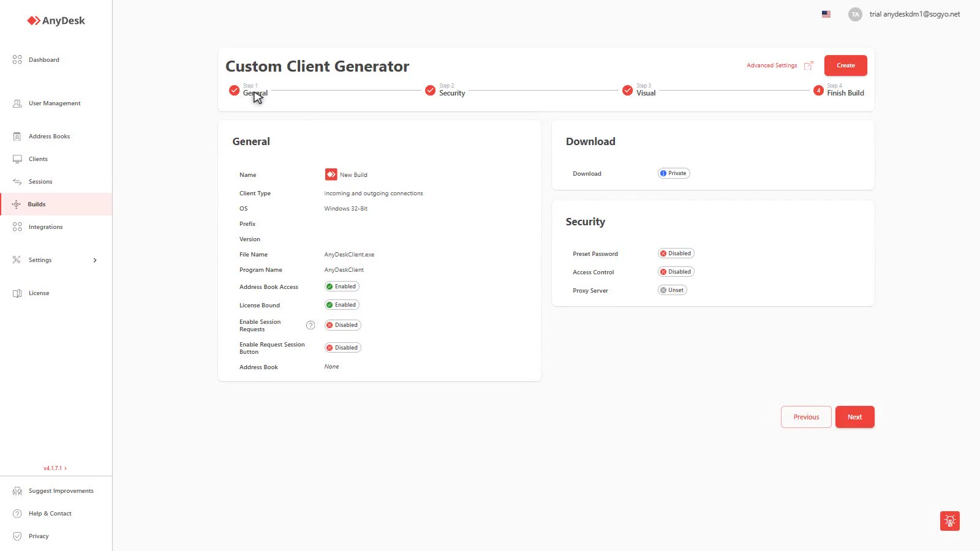Open the Sessions page
Viewport: 980px width, 551px height.
40,182
